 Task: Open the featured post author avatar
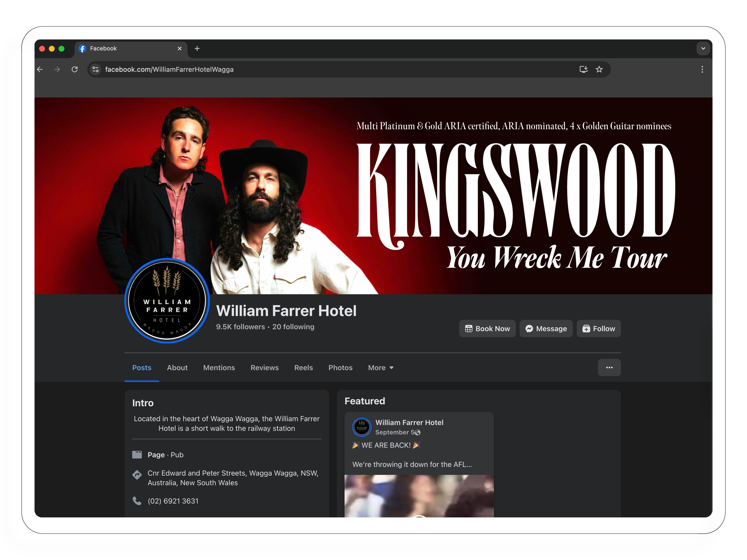[x=362, y=427]
